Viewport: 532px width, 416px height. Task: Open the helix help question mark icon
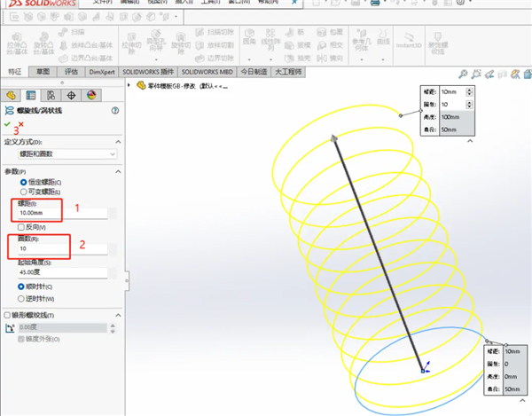pos(114,111)
